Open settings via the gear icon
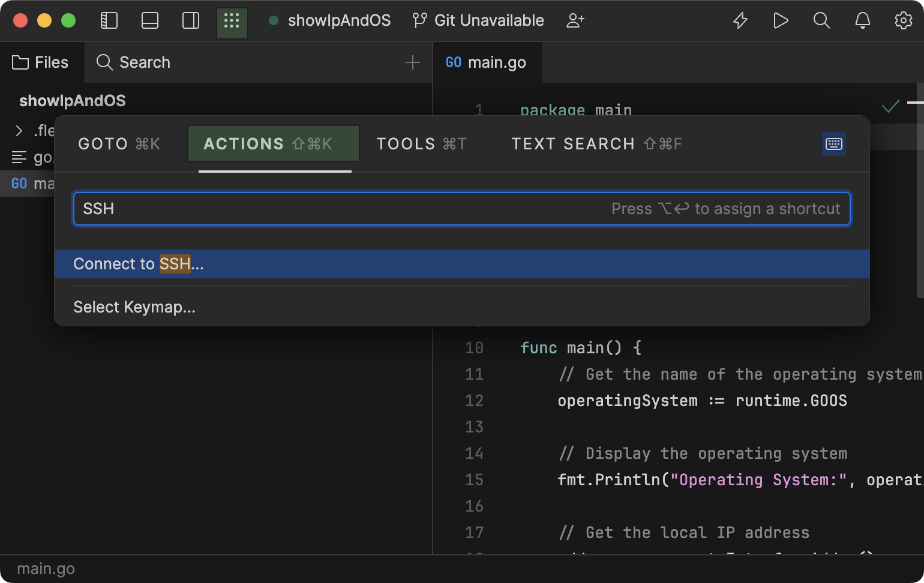 click(903, 20)
